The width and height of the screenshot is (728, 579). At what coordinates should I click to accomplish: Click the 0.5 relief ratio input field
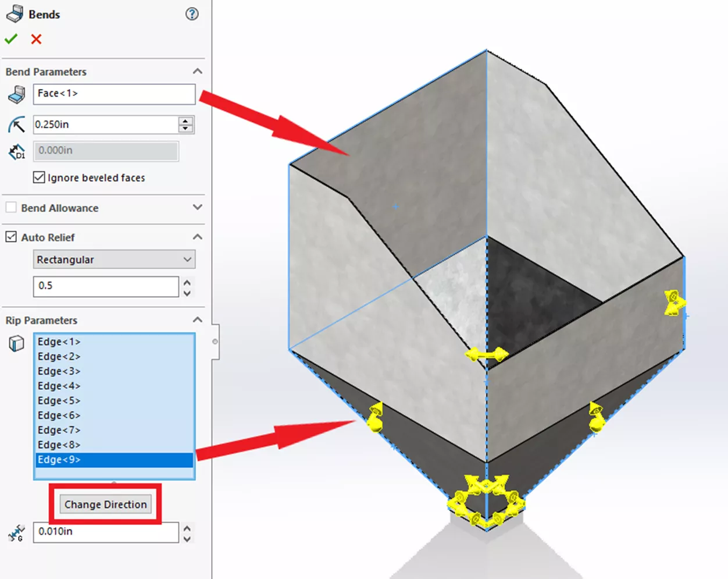(105, 286)
